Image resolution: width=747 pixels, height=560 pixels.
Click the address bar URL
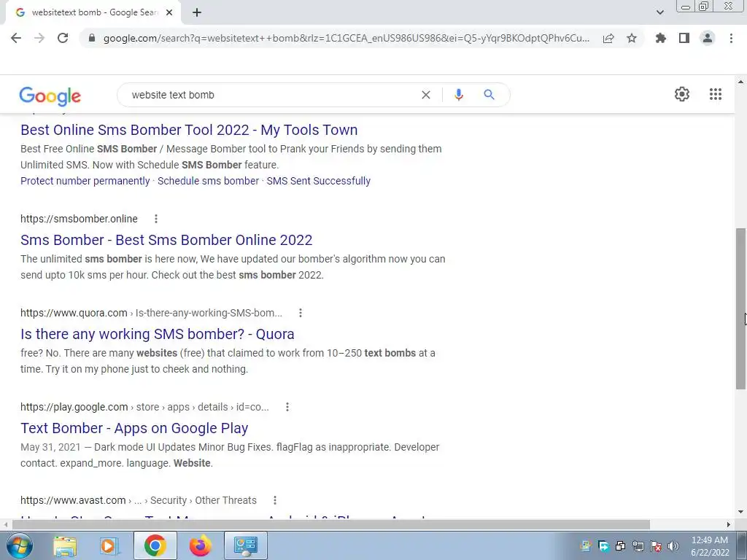[x=347, y=38]
